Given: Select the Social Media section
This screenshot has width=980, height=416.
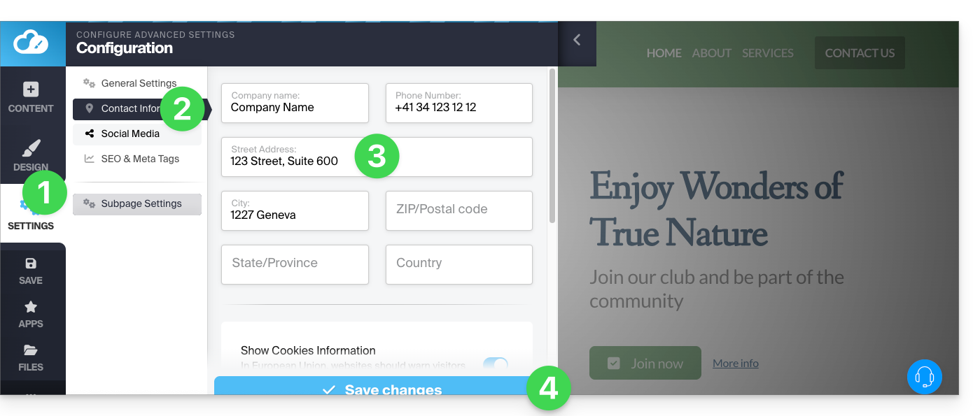Looking at the screenshot, I should coord(137,134).
